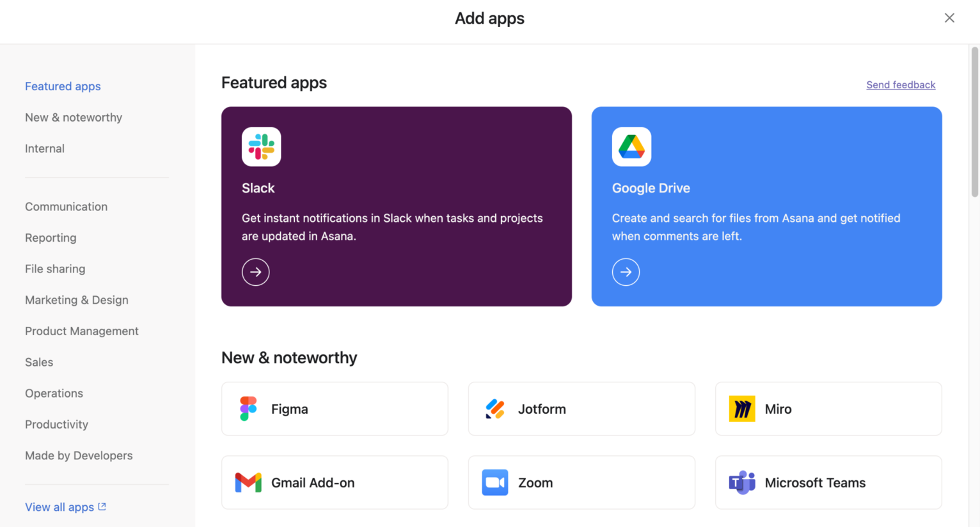Open the Zoom app tile

tap(581, 482)
